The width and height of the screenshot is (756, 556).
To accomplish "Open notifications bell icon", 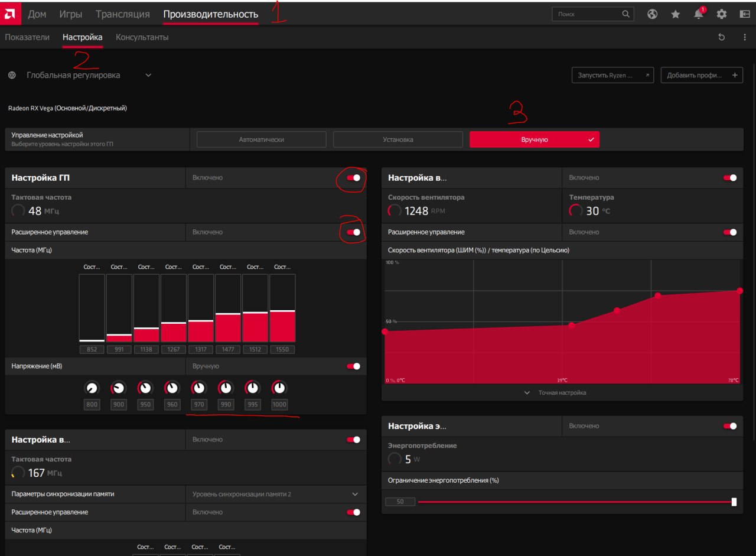I will coord(699,14).
